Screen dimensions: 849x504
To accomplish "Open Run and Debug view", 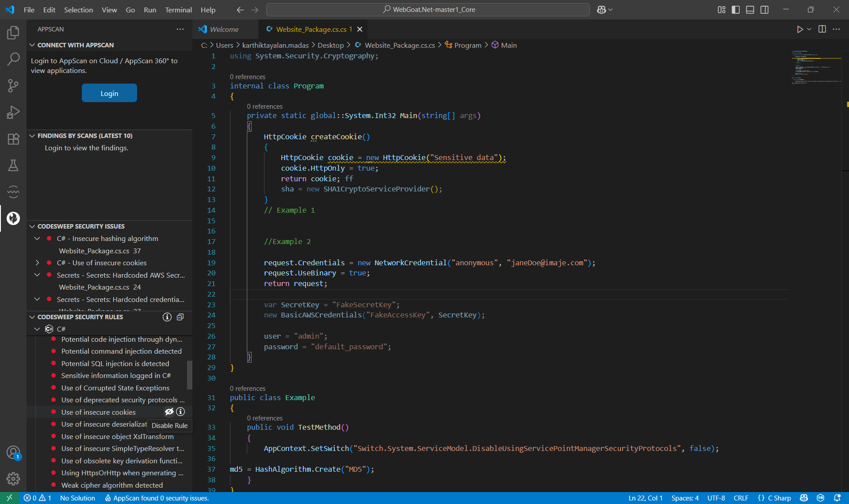I will click(13, 112).
